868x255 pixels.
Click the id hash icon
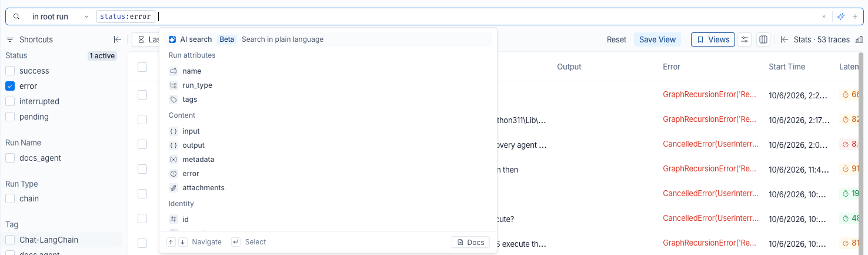(x=173, y=220)
